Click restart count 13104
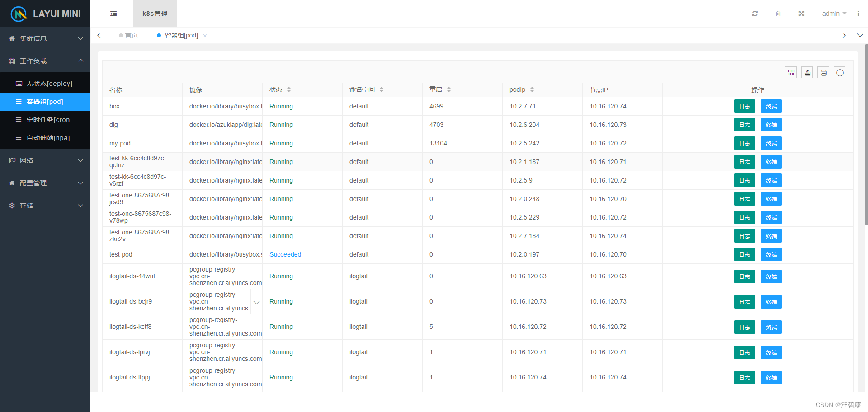868x412 pixels. point(438,143)
